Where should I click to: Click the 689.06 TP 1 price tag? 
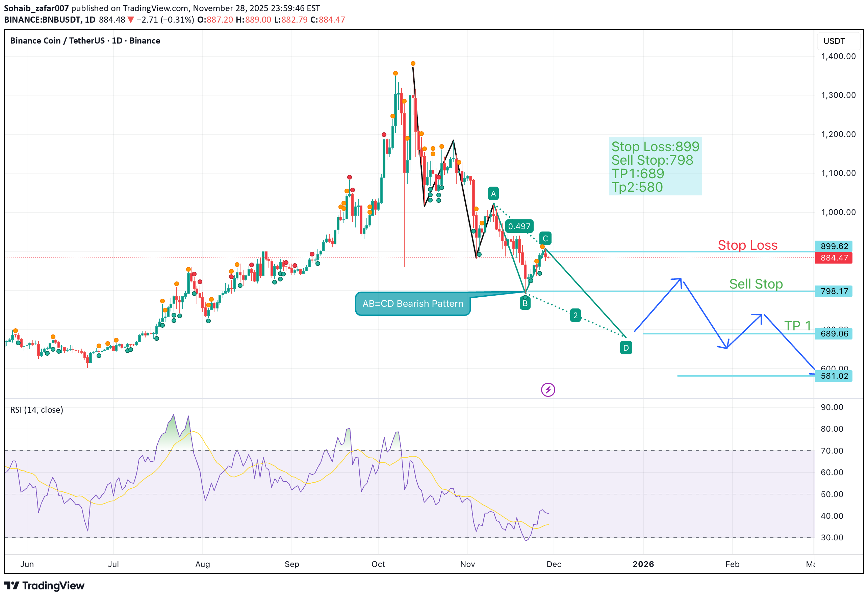tap(834, 334)
